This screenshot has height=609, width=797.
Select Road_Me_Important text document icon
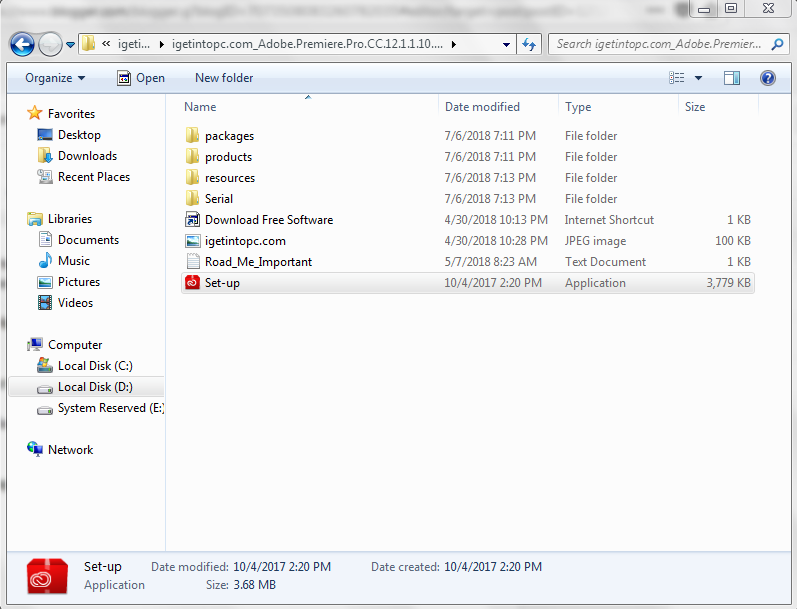(x=192, y=261)
